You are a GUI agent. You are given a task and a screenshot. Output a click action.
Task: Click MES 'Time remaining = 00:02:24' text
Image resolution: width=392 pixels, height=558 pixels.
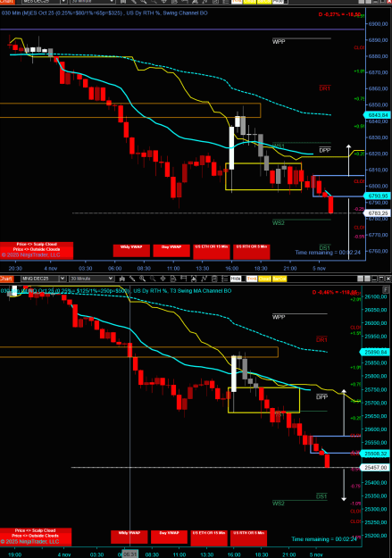[328, 252]
